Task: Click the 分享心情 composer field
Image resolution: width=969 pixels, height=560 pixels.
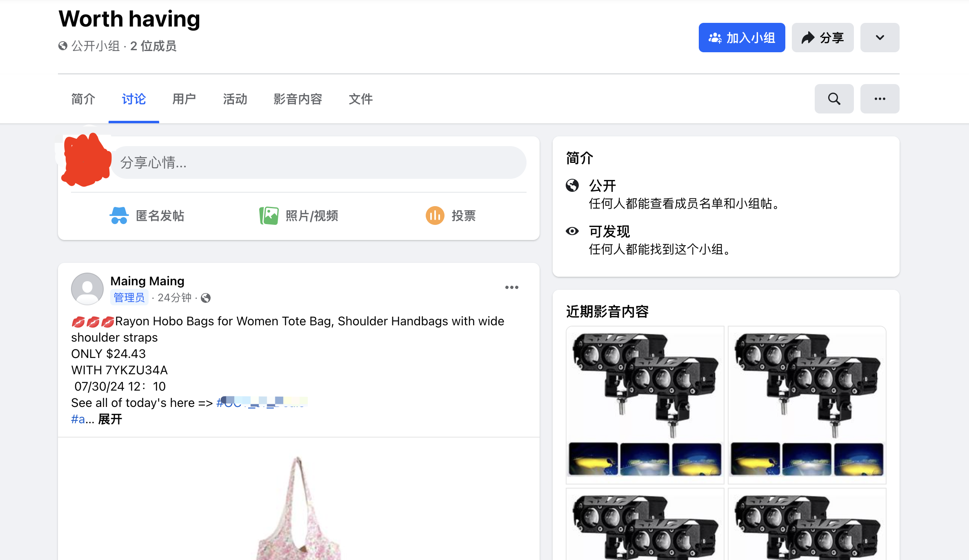Action: (319, 162)
